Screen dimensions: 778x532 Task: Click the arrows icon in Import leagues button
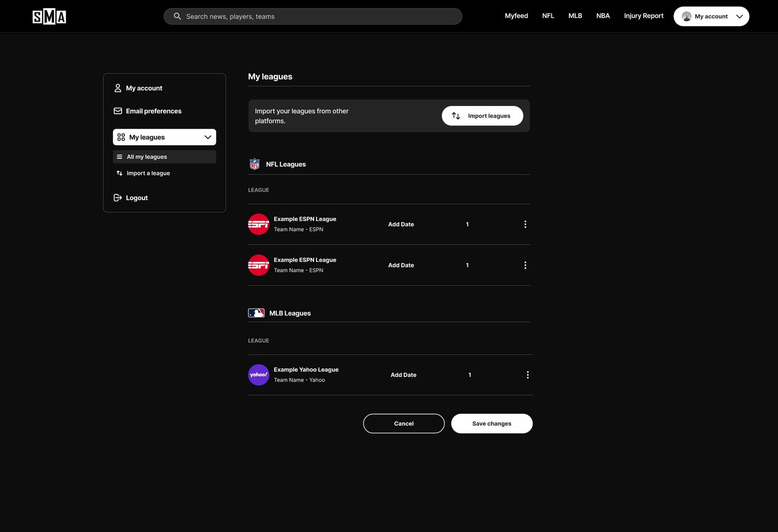456,116
